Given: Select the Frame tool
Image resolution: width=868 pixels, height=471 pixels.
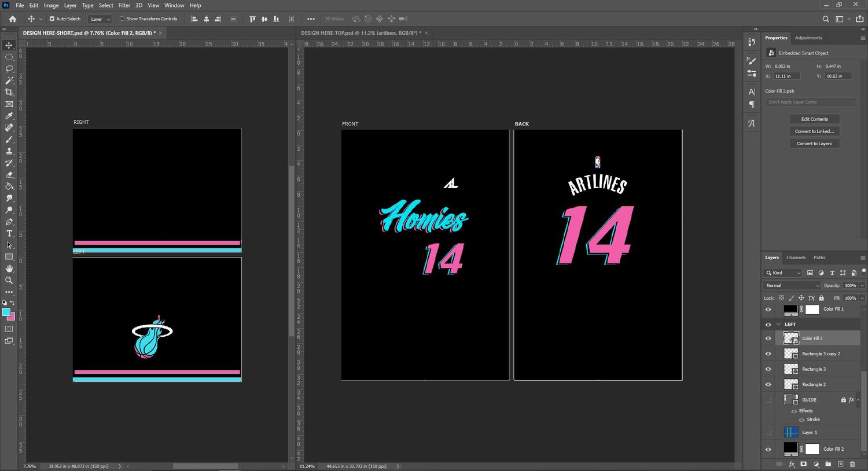Looking at the screenshot, I should point(9,104).
